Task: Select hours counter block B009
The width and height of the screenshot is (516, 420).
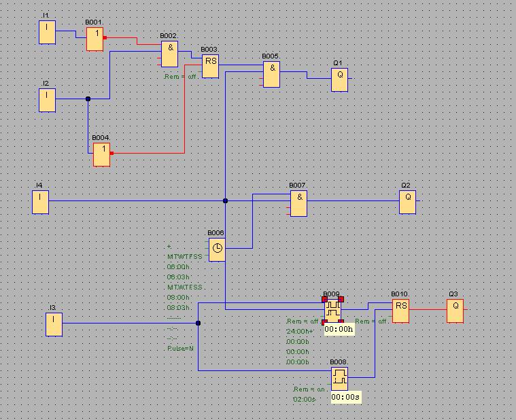Action: (332, 311)
